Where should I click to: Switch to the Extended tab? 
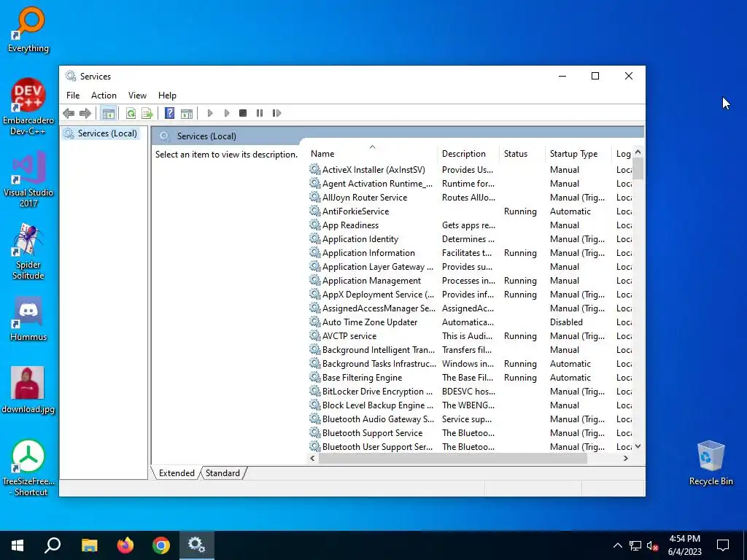[x=177, y=472]
